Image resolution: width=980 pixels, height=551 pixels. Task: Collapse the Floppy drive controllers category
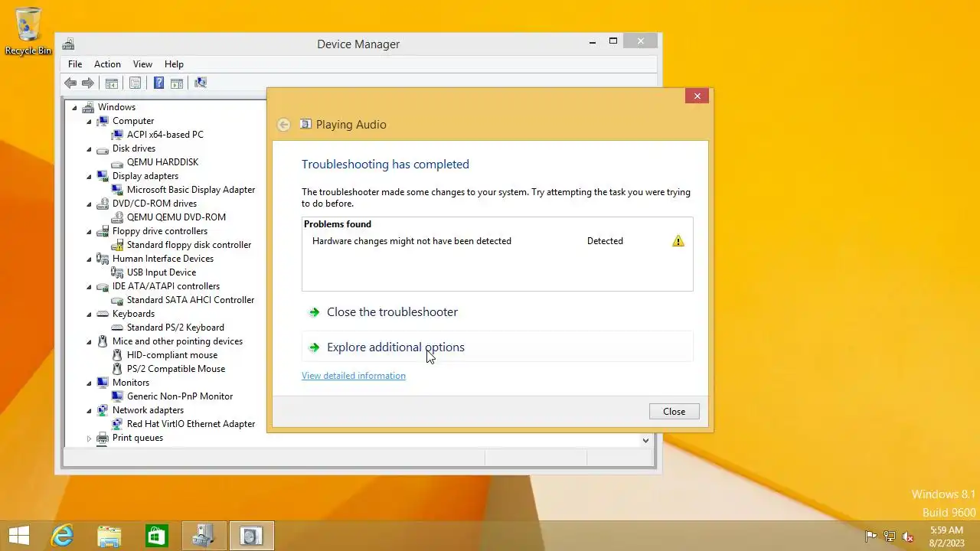(x=89, y=232)
